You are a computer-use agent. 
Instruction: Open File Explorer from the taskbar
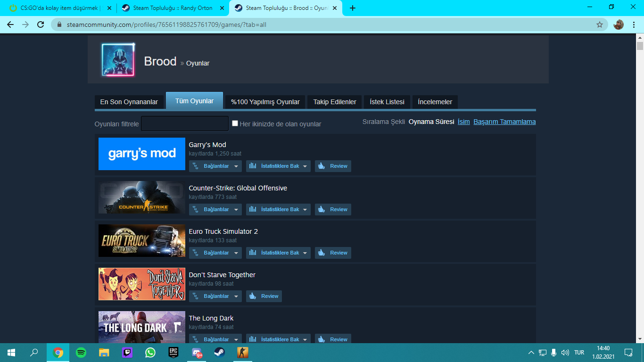104,353
